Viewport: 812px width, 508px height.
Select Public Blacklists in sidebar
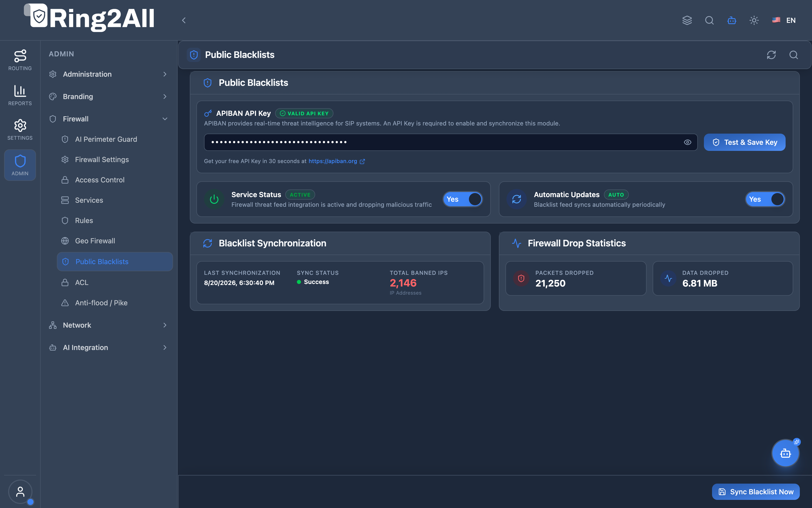115,262
